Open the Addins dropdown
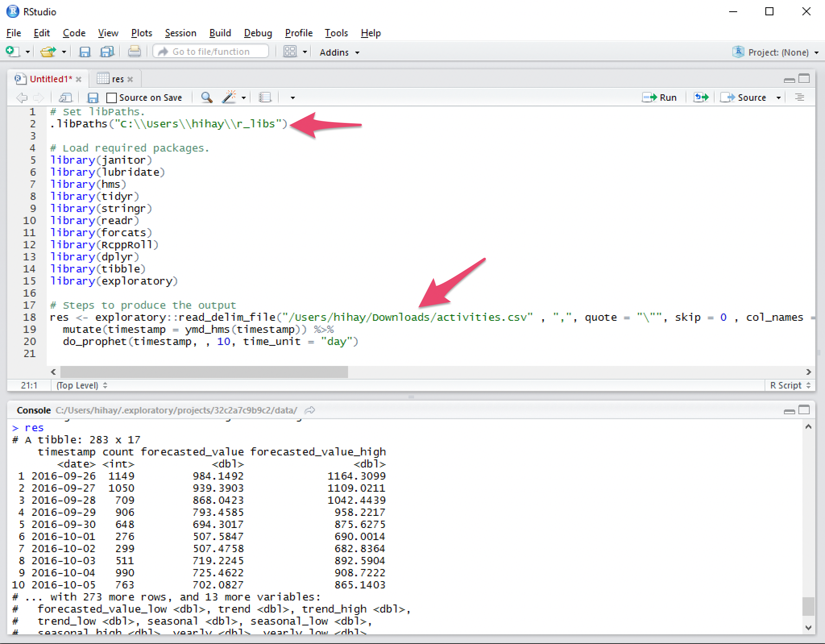Screen dimensions: 825x644 [339, 52]
